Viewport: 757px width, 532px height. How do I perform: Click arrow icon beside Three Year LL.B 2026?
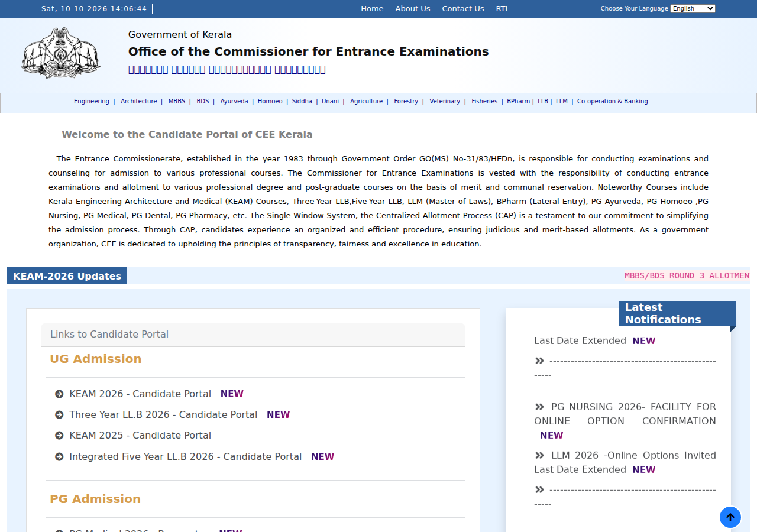point(59,415)
